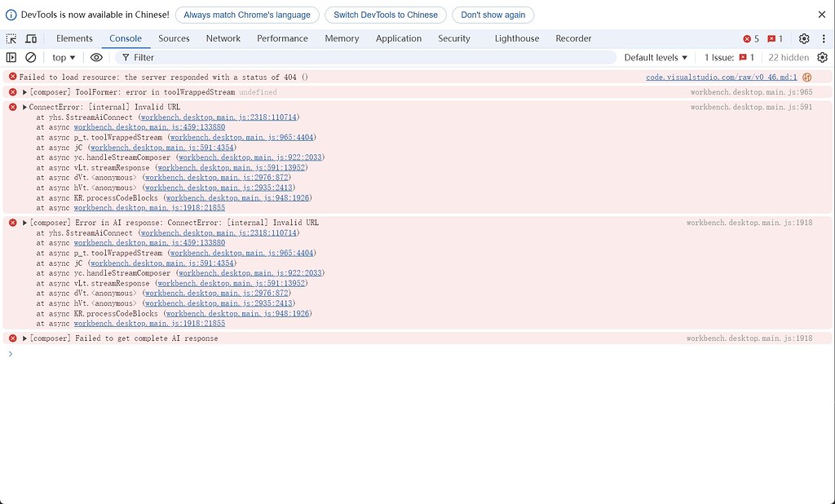The height and width of the screenshot is (504, 835).
Task: Toggle the device toolbar icon
Action: (31, 38)
